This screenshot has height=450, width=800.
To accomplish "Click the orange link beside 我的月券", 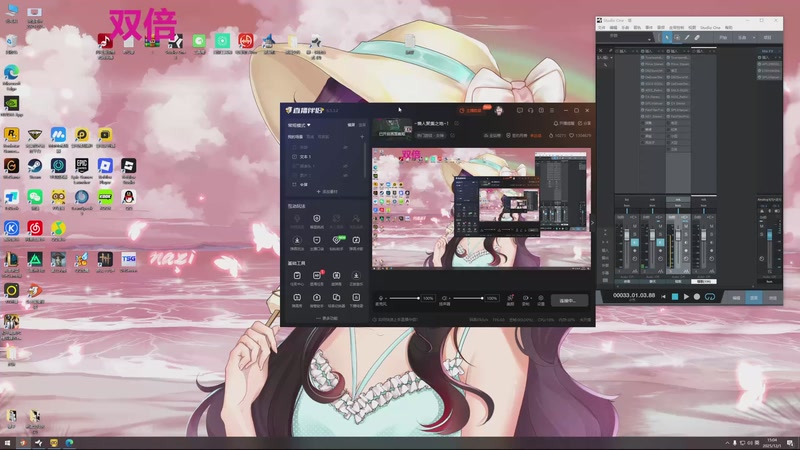I will 536,136.
